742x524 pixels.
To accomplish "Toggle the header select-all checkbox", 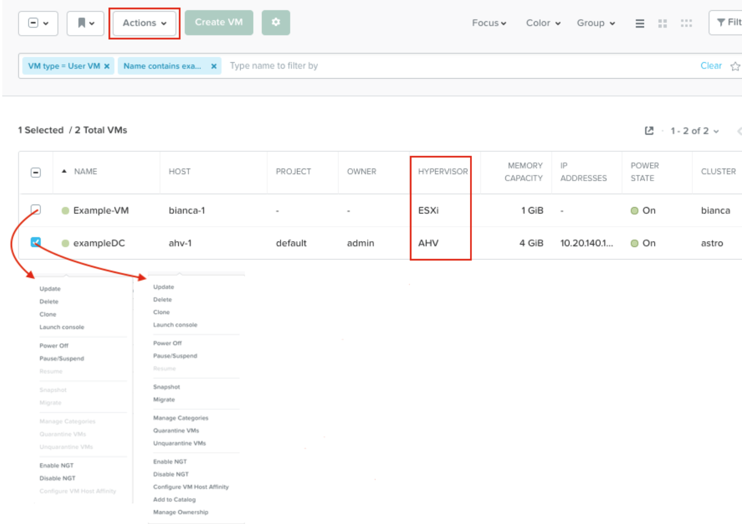I will (35, 172).
